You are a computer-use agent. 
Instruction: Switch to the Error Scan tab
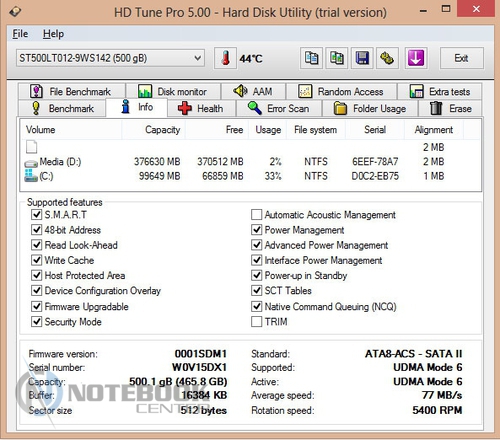pos(279,108)
